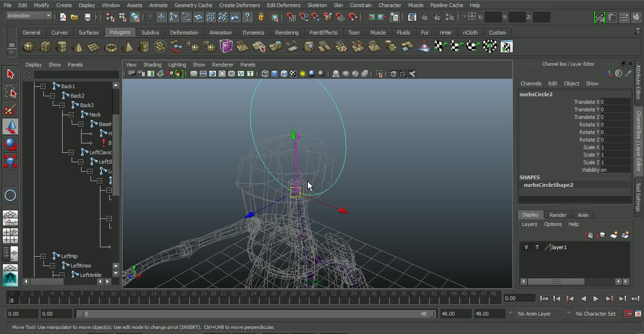Activate the Rotate tool in toolbox
This screenshot has width=644, height=334.
10,144
